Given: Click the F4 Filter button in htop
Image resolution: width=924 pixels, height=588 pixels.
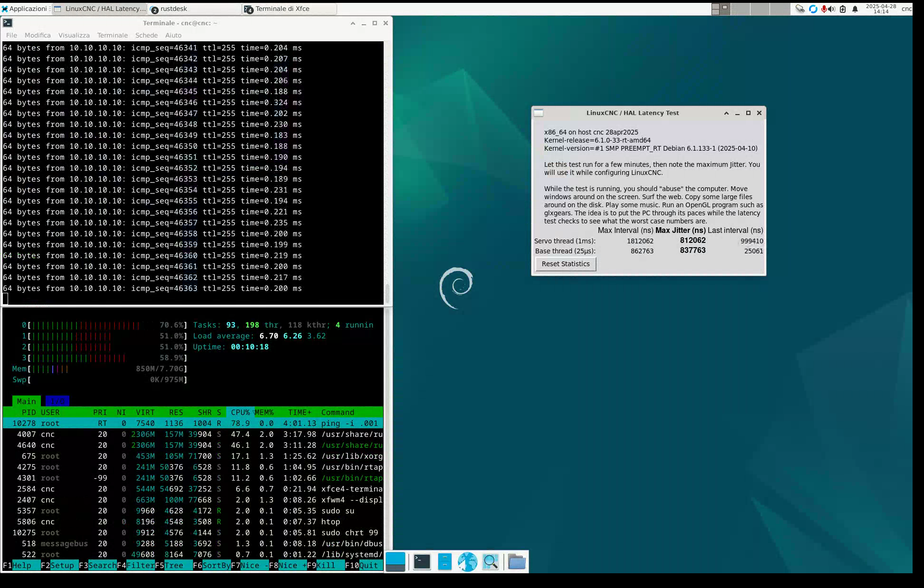Looking at the screenshot, I should pos(135,565).
